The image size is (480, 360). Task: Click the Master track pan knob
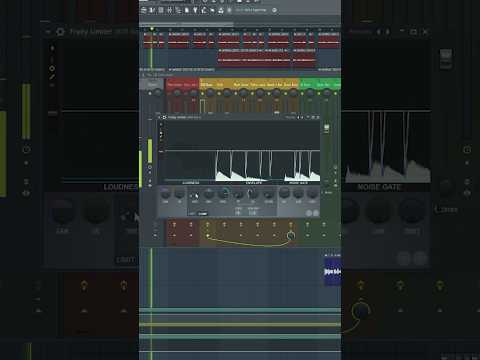(157, 93)
